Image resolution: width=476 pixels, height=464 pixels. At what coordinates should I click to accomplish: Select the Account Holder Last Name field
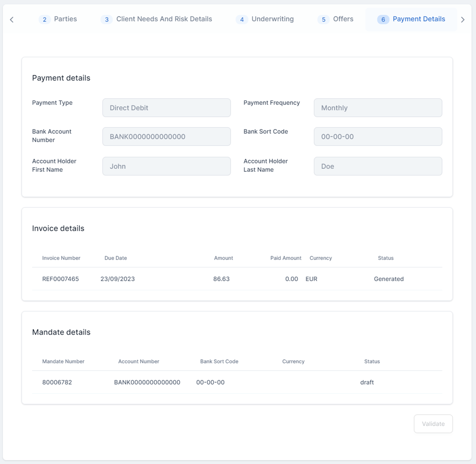[378, 166]
